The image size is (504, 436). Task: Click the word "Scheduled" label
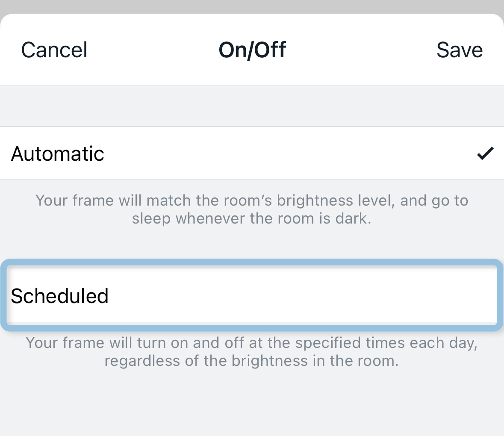click(60, 296)
